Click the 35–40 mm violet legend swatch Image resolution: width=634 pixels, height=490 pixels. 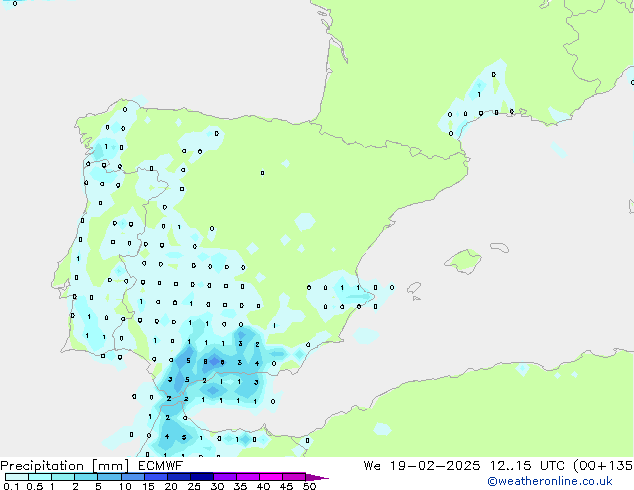tap(247, 477)
